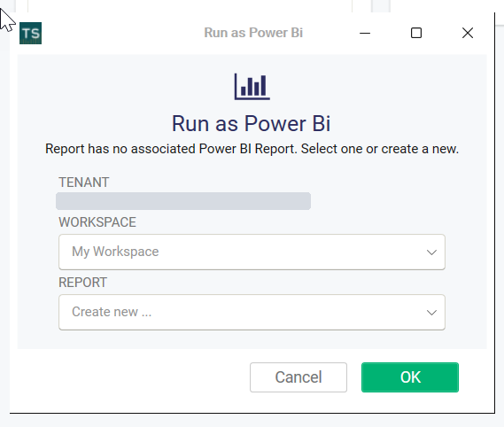Image resolution: width=504 pixels, height=427 pixels.
Task: Open the Report dropdown showing Create new
Action: [x=252, y=312]
